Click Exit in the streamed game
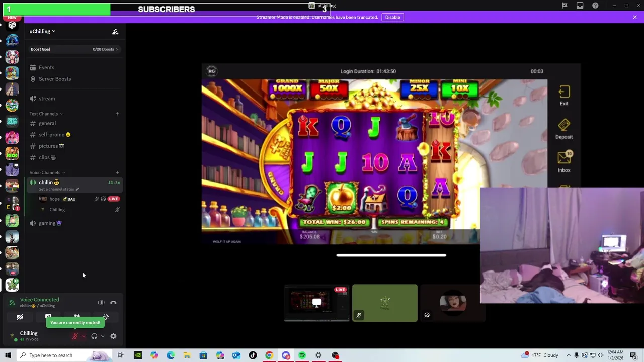The image size is (644, 362). pos(564,96)
